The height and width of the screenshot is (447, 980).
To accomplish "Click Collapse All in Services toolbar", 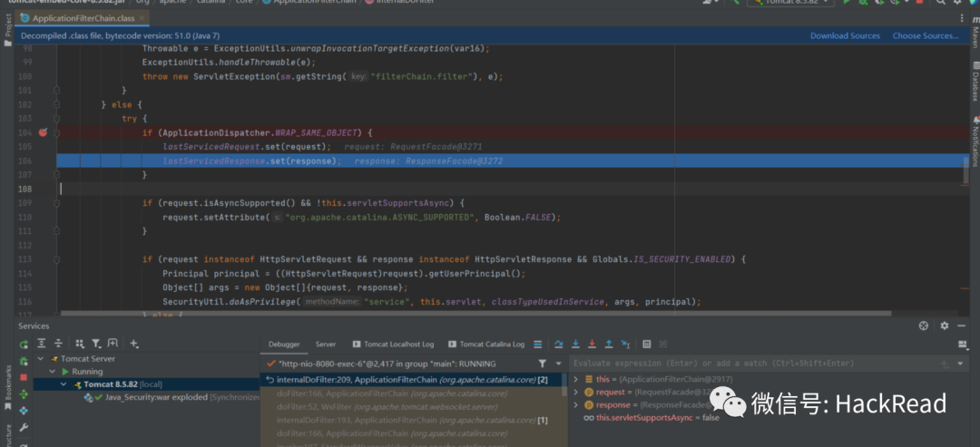I will pos(58,344).
